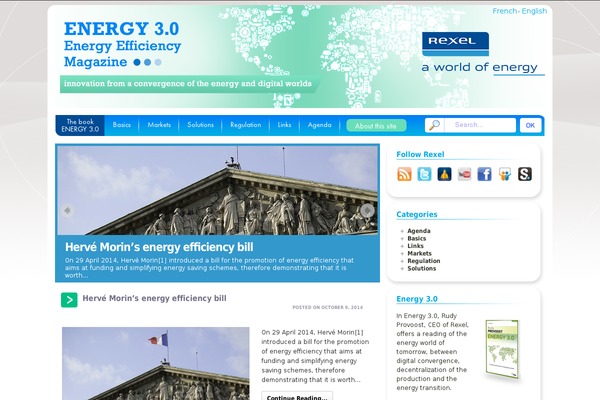Go to previous slide with left arrow
This screenshot has width=600, height=400.
[x=67, y=210]
